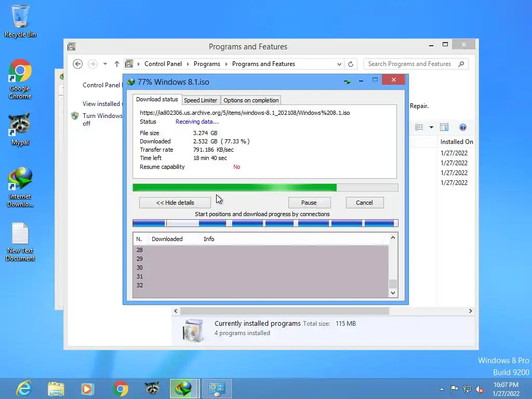The image size is (532, 399).
Task: Click the muted speaker tray icon
Action: pos(480,389)
